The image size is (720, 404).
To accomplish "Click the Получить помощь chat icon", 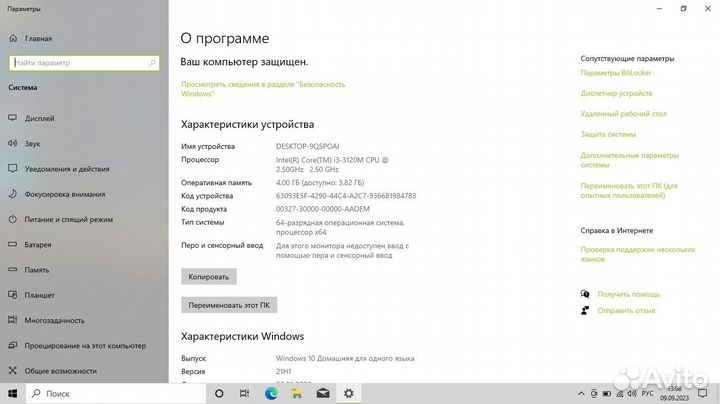I will coord(585,294).
